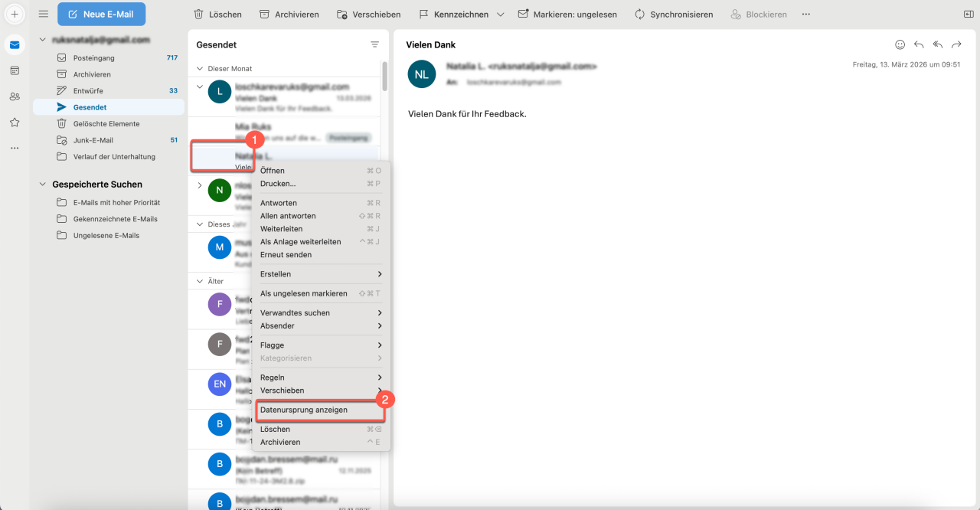Open the Posteingang folder

tap(109, 58)
